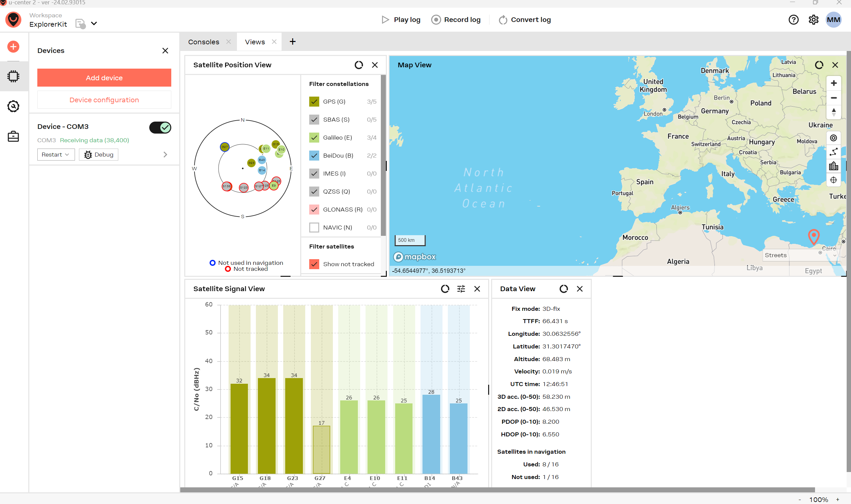Enable the NAVIC (N) constellation filter
Image resolution: width=851 pixels, height=504 pixels.
point(314,227)
